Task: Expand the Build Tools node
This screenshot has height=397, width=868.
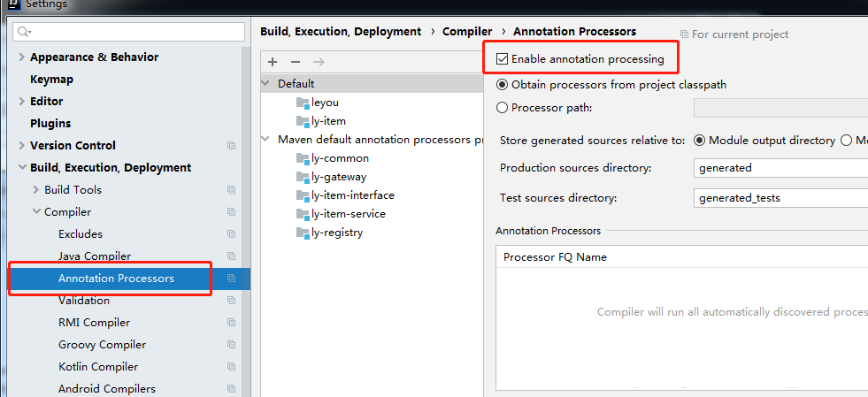Action: click(x=36, y=190)
